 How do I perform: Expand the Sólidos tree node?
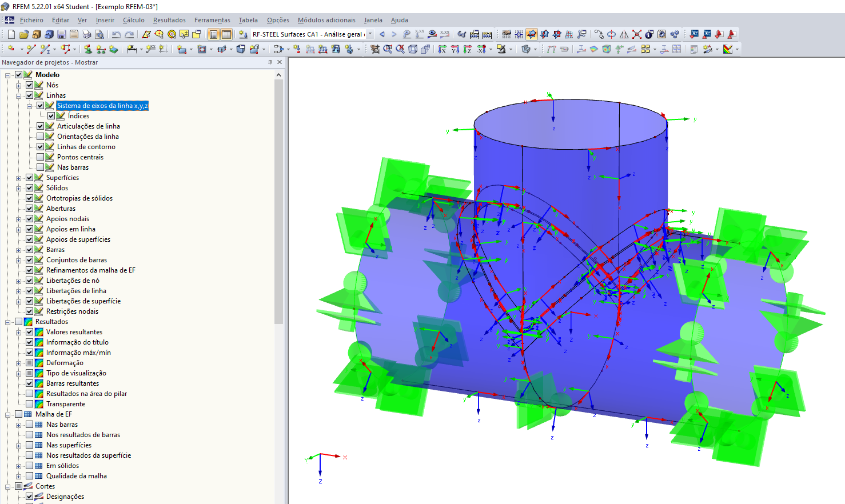click(19, 188)
